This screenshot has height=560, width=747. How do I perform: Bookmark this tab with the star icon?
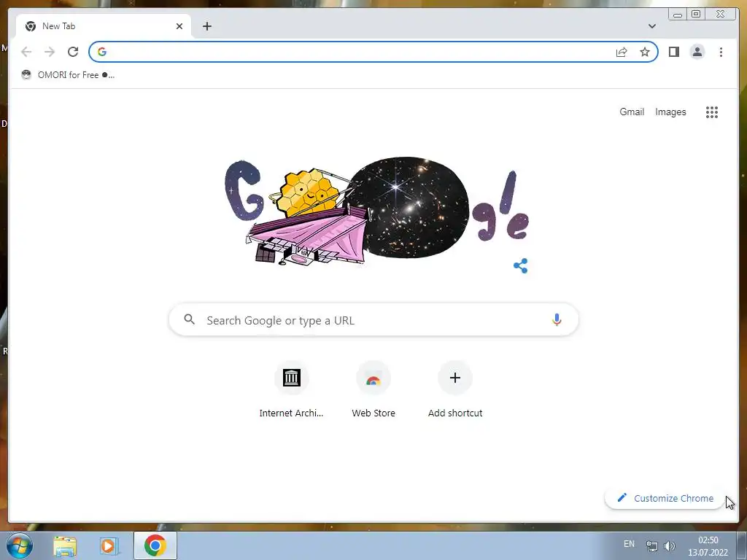point(645,52)
